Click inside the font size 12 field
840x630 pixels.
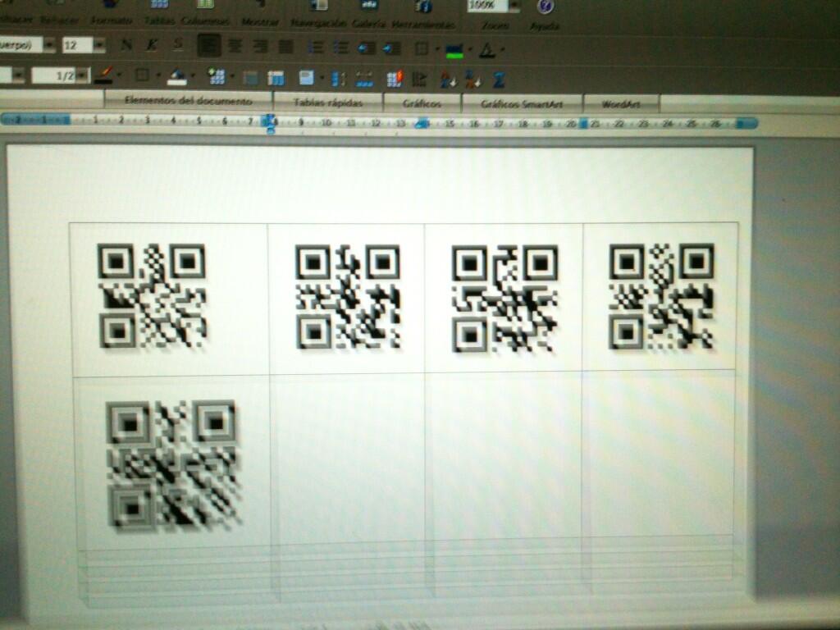pos(77,45)
